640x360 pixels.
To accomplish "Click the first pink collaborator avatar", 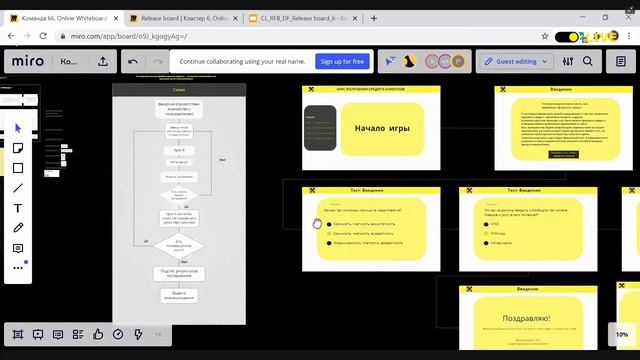I will point(432,62).
